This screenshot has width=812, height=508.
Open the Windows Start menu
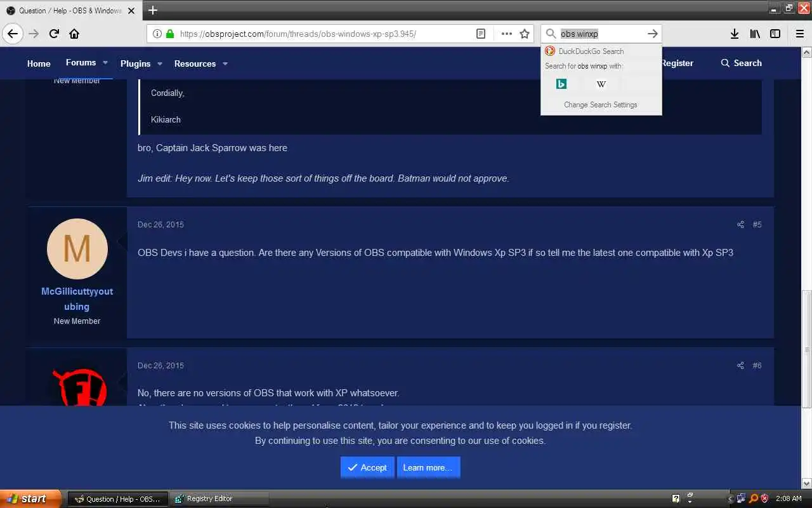click(30, 498)
